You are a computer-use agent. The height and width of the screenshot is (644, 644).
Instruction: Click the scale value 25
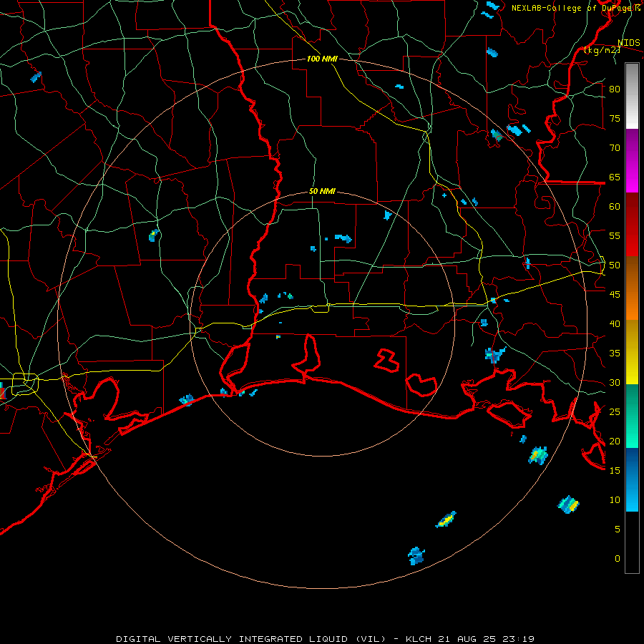point(615,412)
